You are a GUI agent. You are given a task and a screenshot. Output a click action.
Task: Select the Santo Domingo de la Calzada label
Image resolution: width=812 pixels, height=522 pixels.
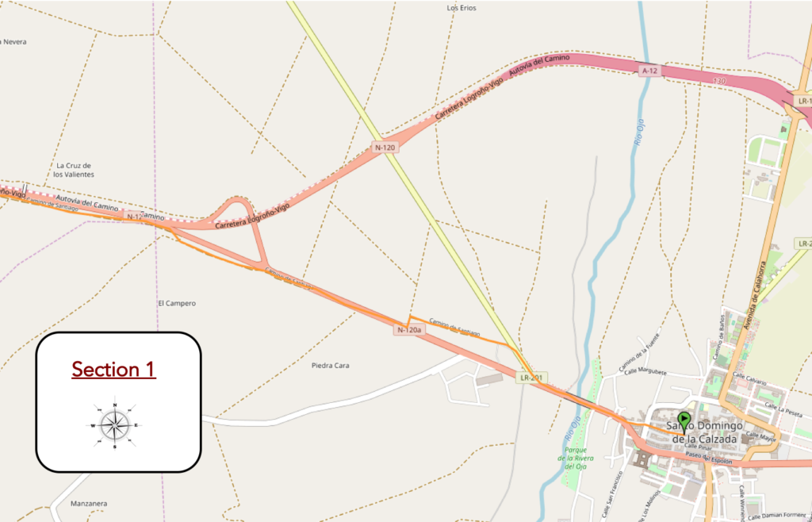[704, 432]
